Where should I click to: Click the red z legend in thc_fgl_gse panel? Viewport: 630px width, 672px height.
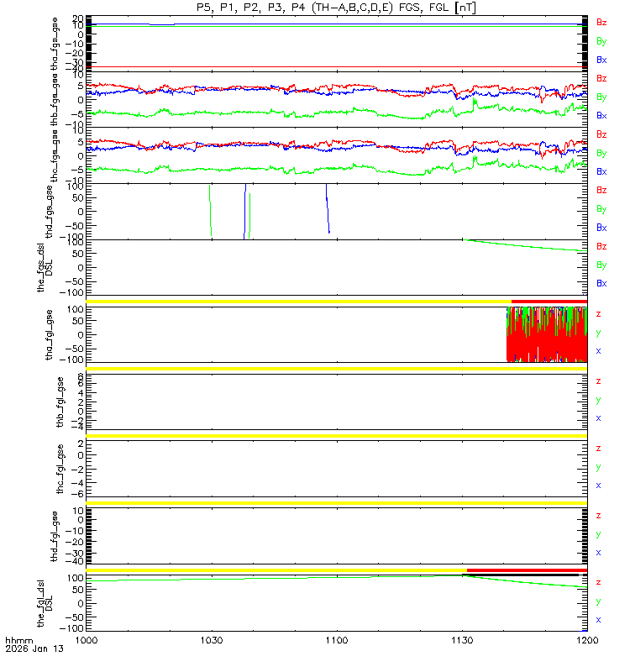click(x=598, y=449)
